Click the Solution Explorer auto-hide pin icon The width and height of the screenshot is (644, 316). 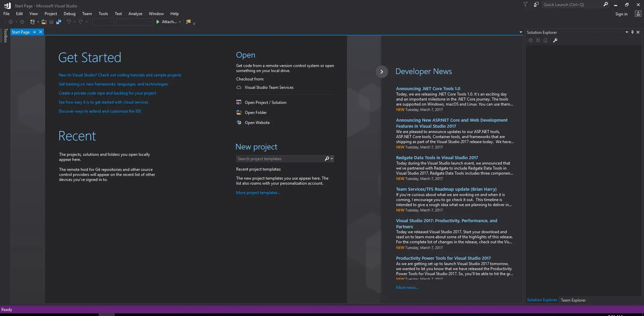pos(632,32)
